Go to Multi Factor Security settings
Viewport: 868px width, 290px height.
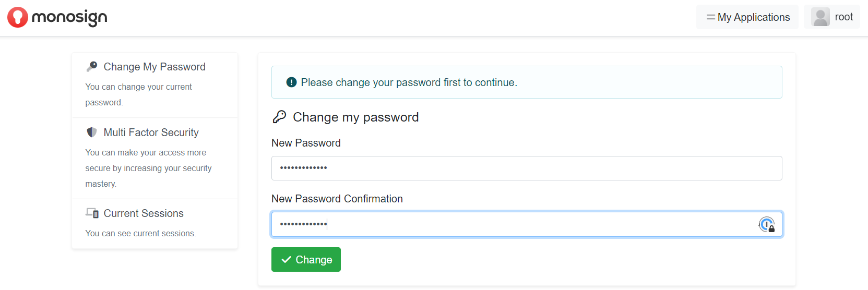[151, 132]
